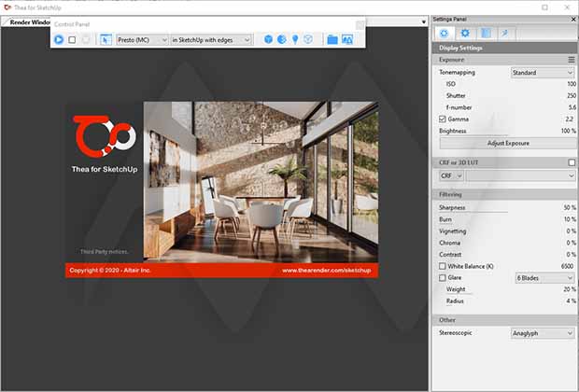Click the Gamma value 2.2
The image size is (579, 392).
pos(569,119)
